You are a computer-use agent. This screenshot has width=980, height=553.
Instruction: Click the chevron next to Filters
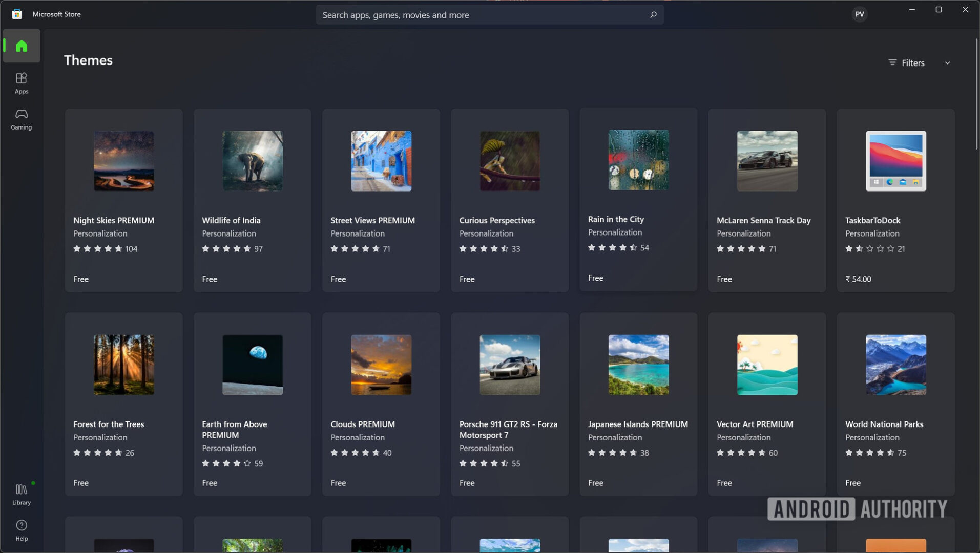(x=947, y=63)
